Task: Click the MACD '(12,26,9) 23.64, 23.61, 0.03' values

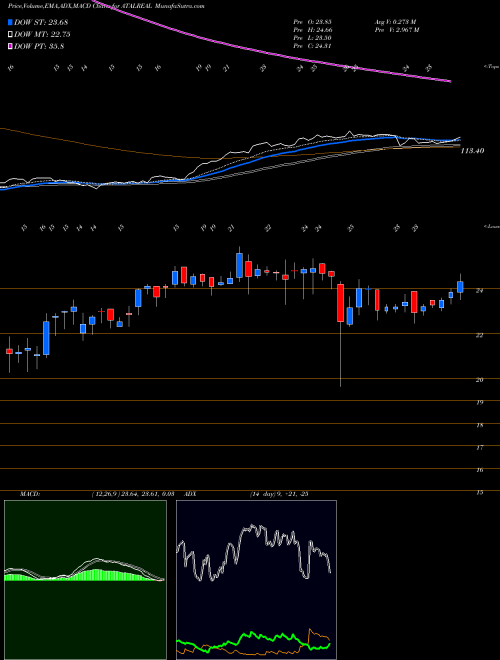Action: pos(133,494)
